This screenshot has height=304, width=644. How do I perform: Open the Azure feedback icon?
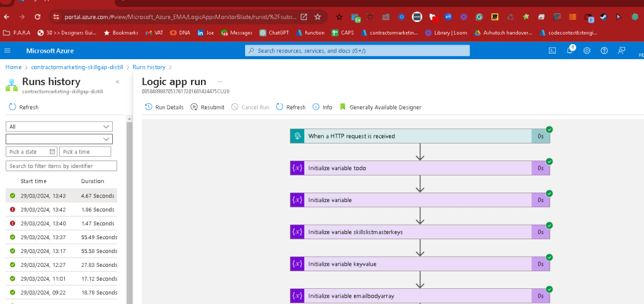(x=621, y=50)
